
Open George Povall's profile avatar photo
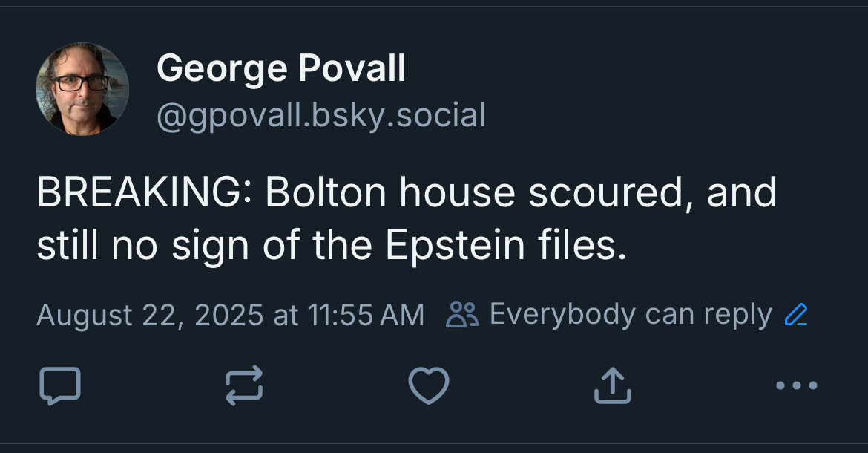coord(82,88)
